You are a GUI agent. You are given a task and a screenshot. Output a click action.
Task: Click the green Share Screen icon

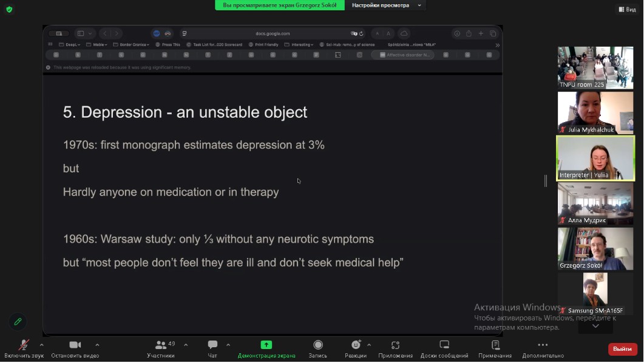(266, 345)
